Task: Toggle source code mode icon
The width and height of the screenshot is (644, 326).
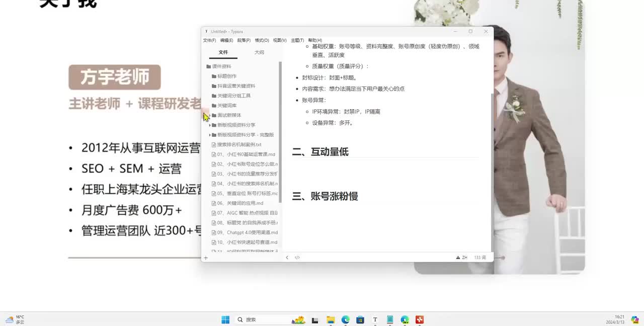Action: coord(297,258)
